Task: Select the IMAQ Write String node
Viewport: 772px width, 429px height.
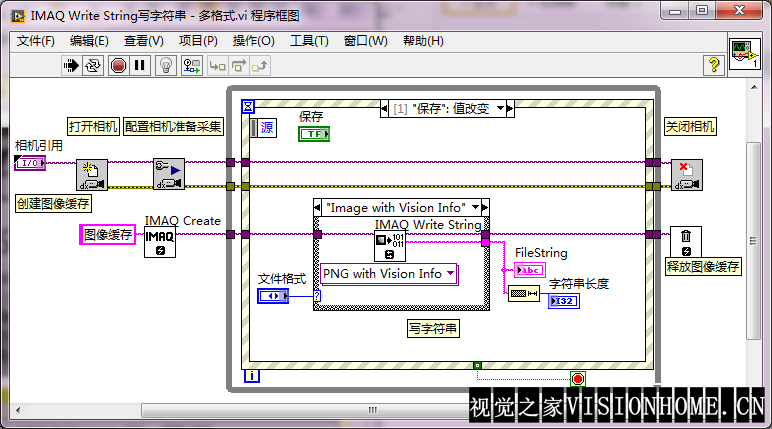Action: pos(390,246)
